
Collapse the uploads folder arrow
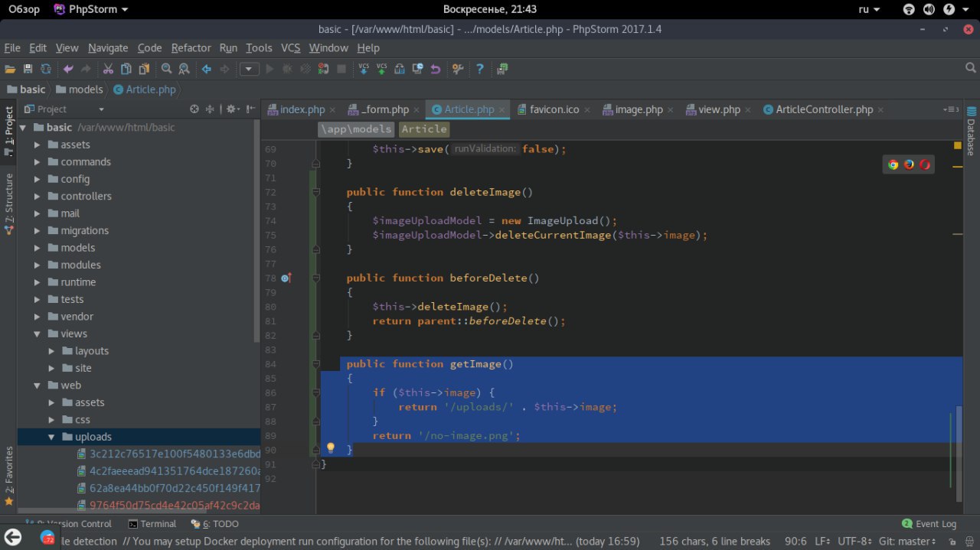[x=51, y=438]
